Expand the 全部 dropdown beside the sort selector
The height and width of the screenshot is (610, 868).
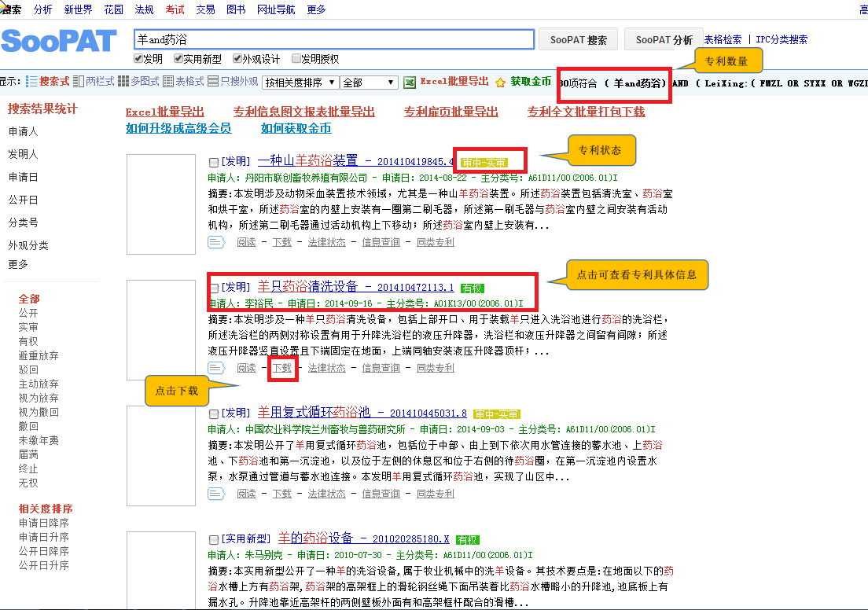point(370,83)
